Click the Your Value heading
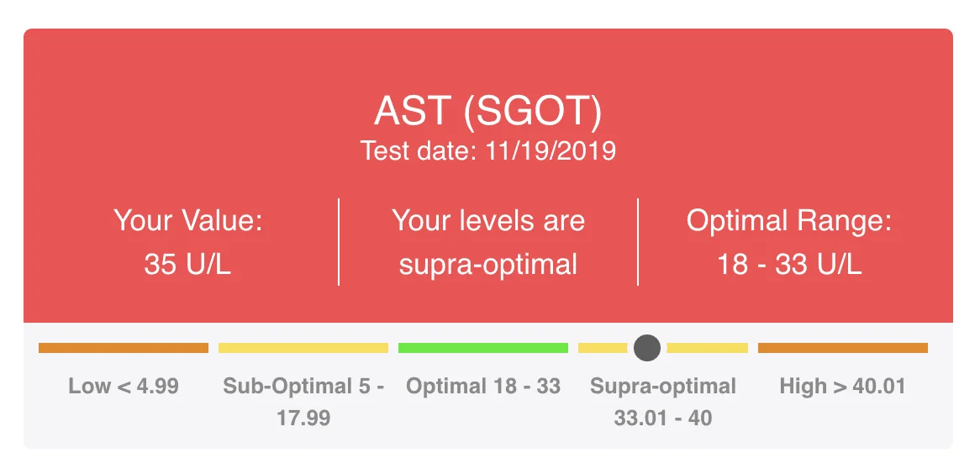This screenshot has width=980, height=474. coord(188,221)
